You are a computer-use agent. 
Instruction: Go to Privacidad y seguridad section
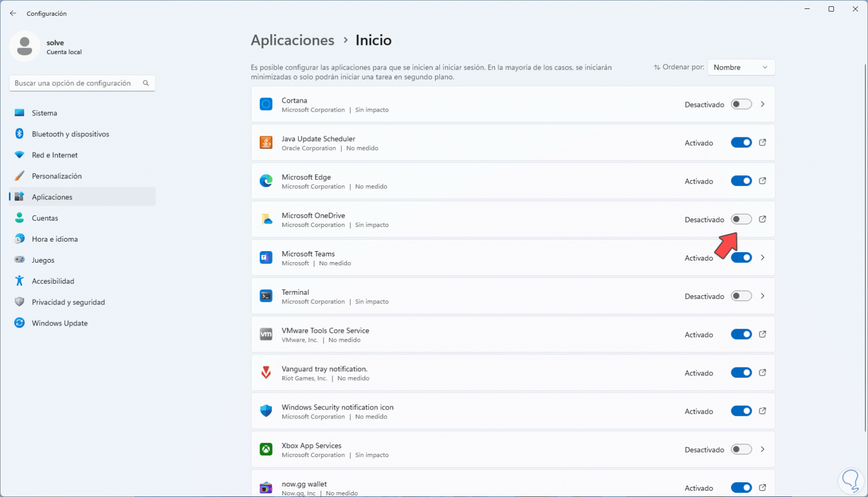pos(68,302)
